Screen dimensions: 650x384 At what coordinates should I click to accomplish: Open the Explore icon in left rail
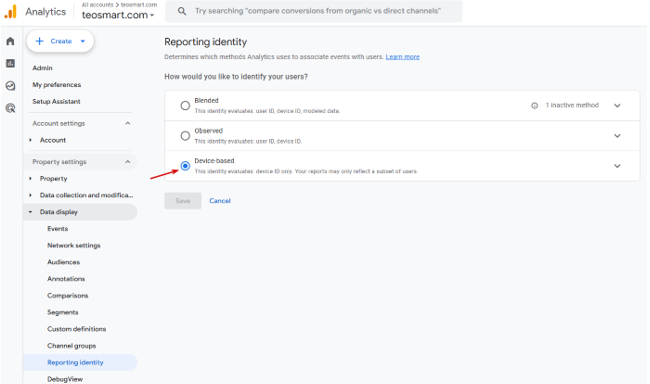coord(10,86)
